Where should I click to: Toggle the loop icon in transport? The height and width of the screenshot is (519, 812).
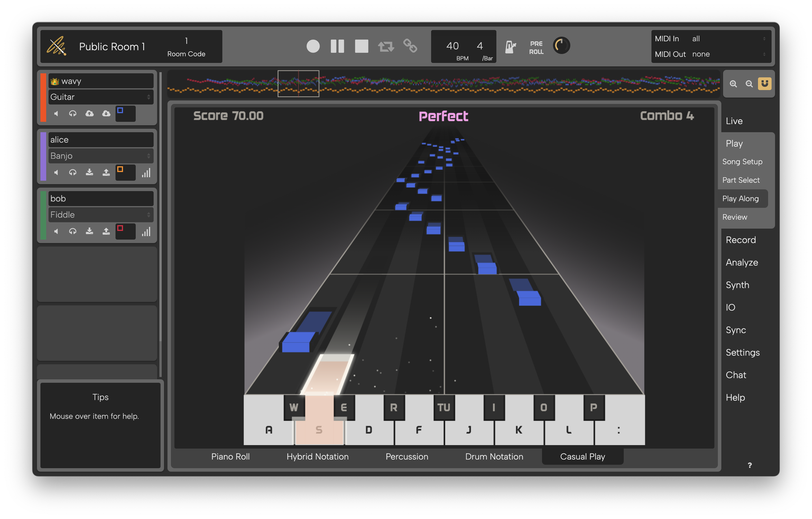pyautogui.click(x=386, y=46)
